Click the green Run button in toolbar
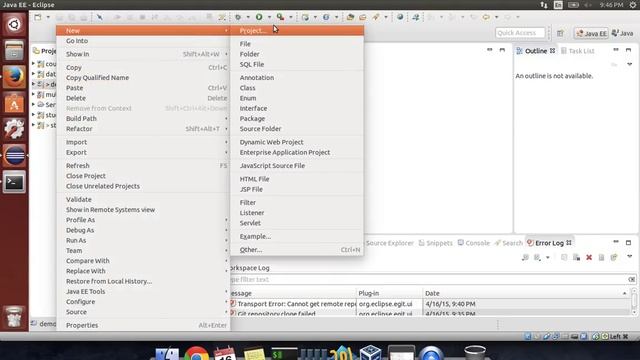 [x=259, y=17]
